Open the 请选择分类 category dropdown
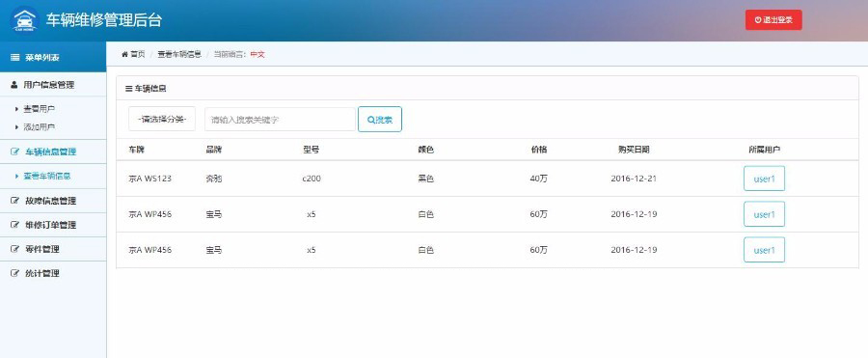This screenshot has height=358, width=868. point(162,119)
